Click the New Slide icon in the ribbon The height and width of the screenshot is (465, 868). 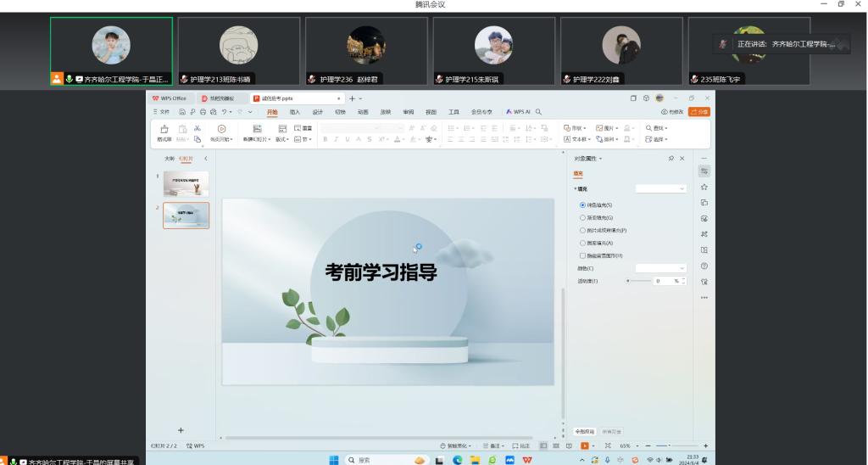258,129
